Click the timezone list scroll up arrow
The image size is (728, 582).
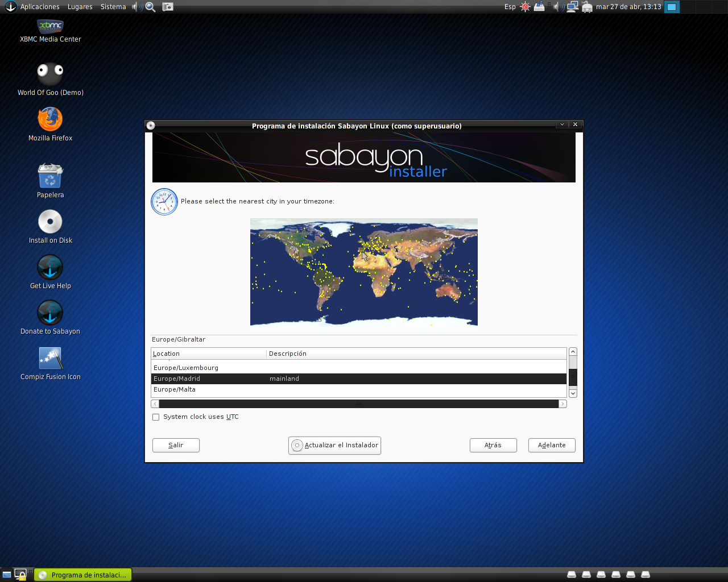pos(573,352)
